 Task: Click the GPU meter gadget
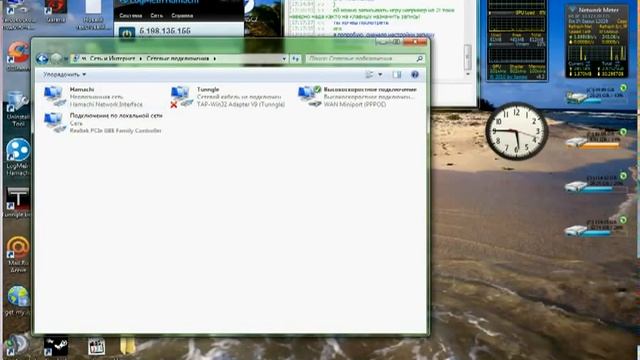tap(517, 40)
